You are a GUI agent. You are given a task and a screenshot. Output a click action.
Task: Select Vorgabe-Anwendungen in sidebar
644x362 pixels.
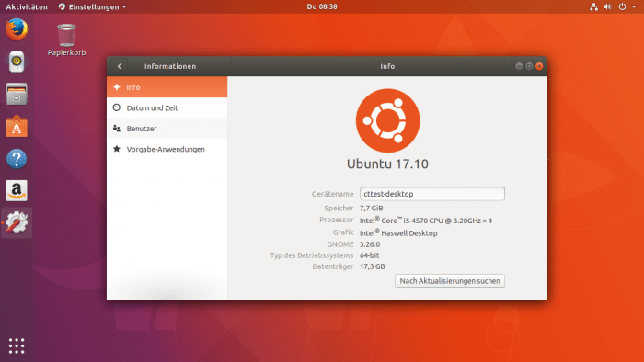167,149
